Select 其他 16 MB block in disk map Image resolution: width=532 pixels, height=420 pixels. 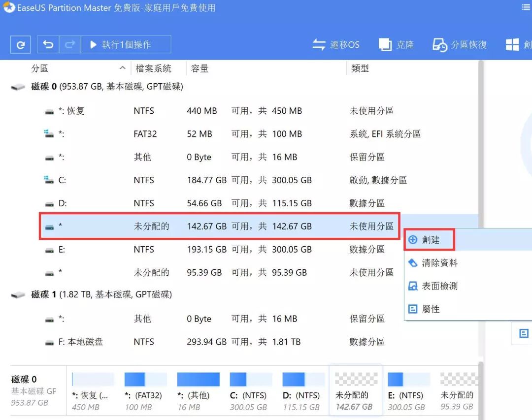[198, 391]
